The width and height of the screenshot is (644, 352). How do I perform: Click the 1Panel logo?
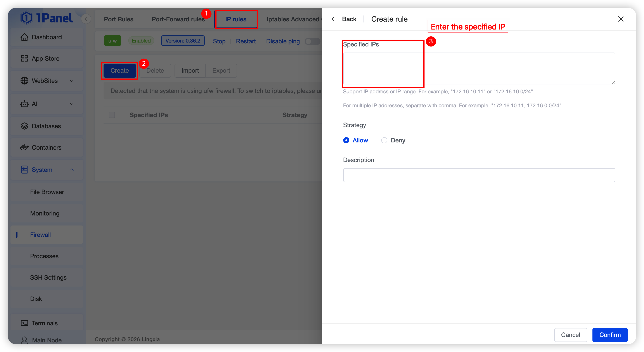click(47, 18)
